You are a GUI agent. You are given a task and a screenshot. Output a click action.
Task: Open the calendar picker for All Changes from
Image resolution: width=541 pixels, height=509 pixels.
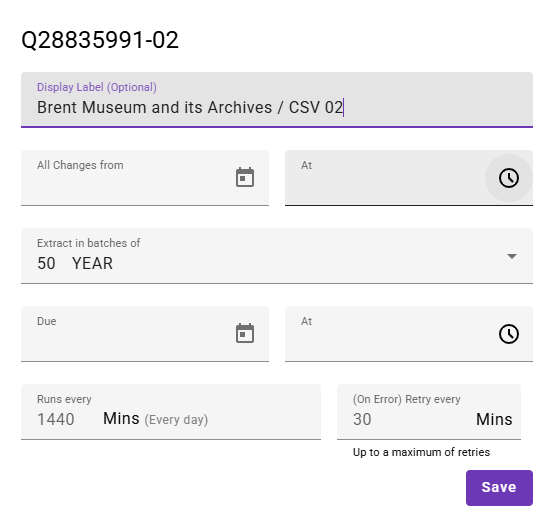click(245, 177)
